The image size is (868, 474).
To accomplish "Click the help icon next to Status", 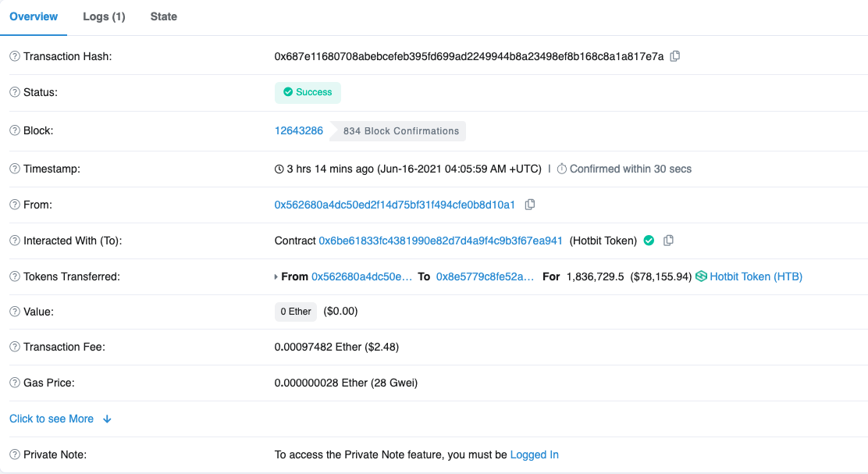I will point(15,92).
